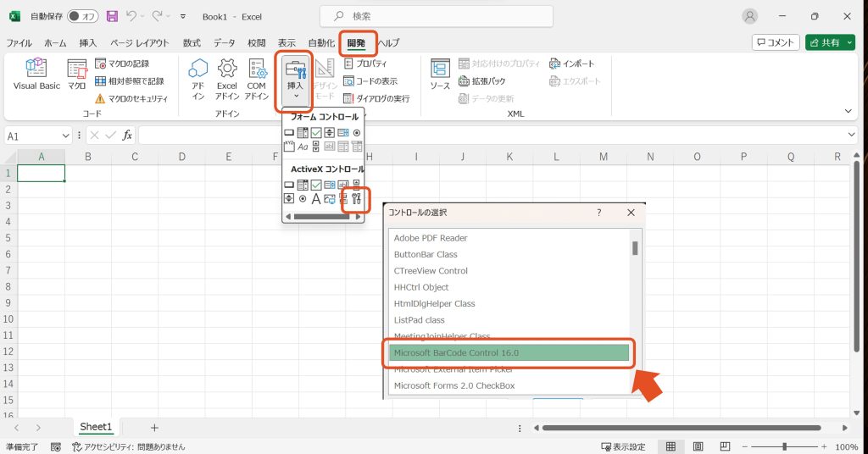Image resolution: width=868 pixels, height=454 pixels.
Task: Select the ActiveX Check Box control
Action: coord(316,185)
